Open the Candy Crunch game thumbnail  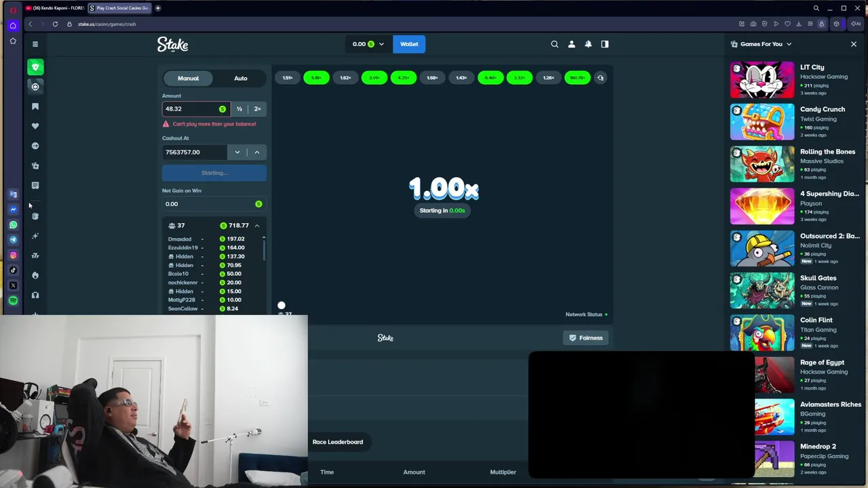(x=762, y=122)
